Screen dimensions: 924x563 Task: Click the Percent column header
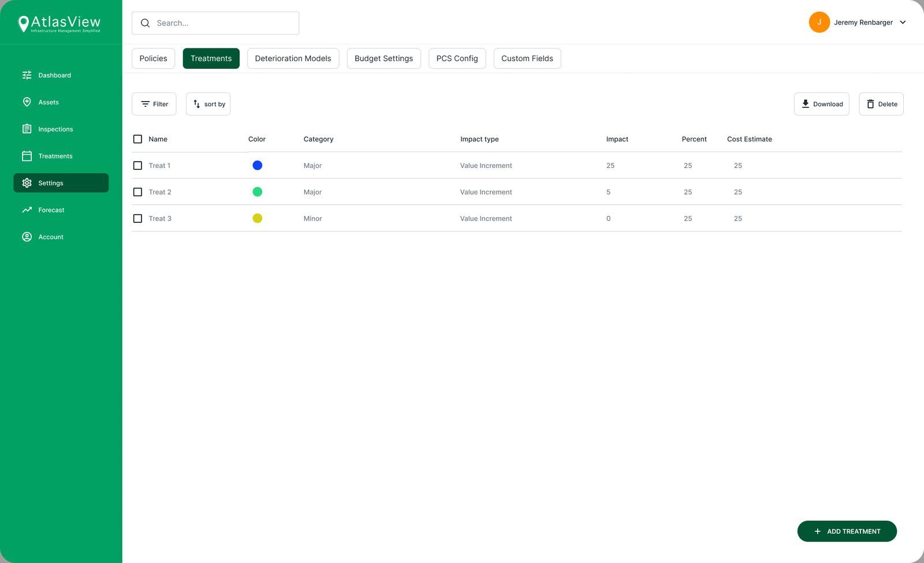[x=694, y=139]
